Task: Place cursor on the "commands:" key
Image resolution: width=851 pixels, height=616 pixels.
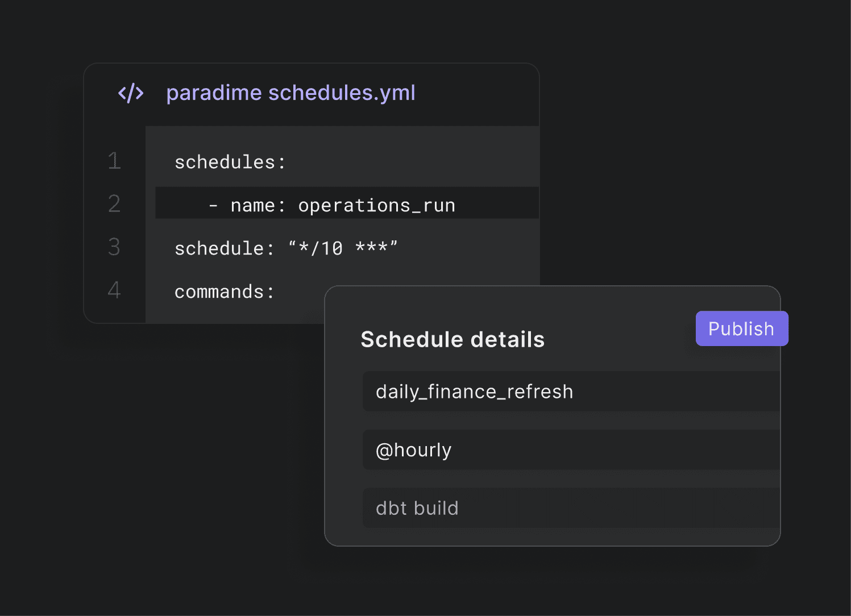Action: pos(224,292)
